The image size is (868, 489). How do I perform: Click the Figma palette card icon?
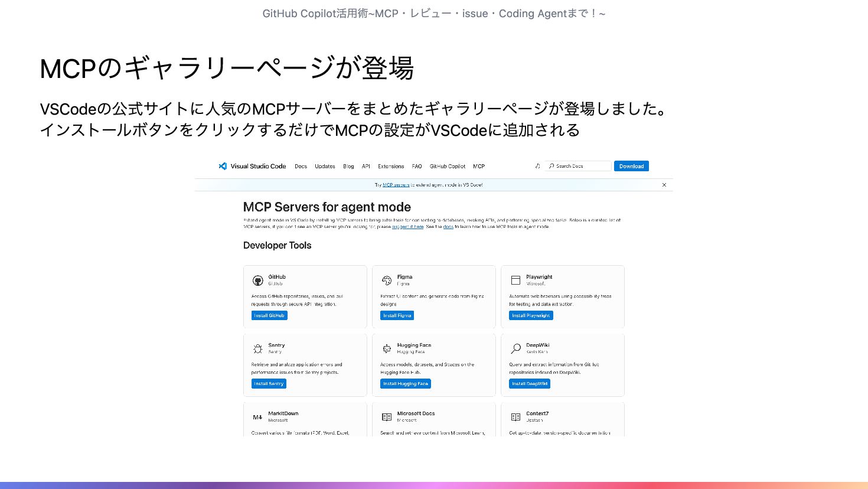387,281
